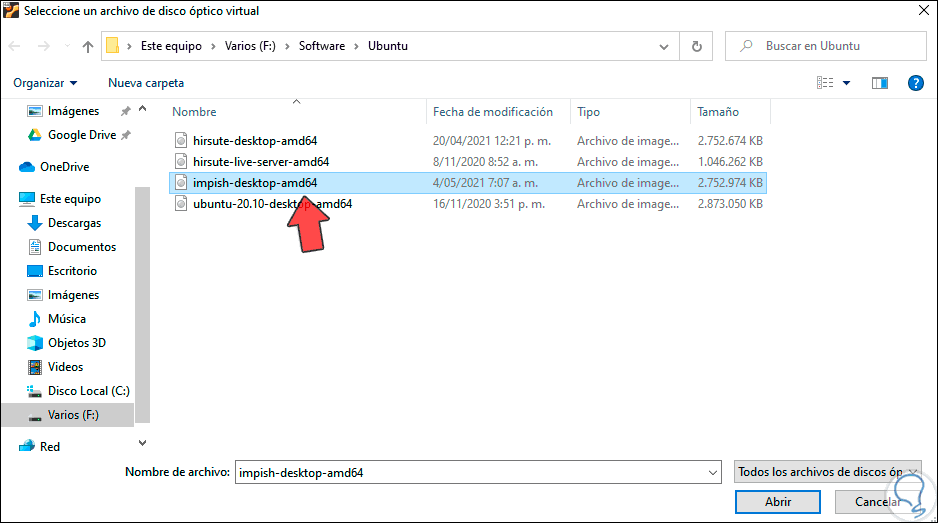Unpin Google Drive using its pin icon
Image resolution: width=938 pixels, height=523 pixels.
point(126,135)
